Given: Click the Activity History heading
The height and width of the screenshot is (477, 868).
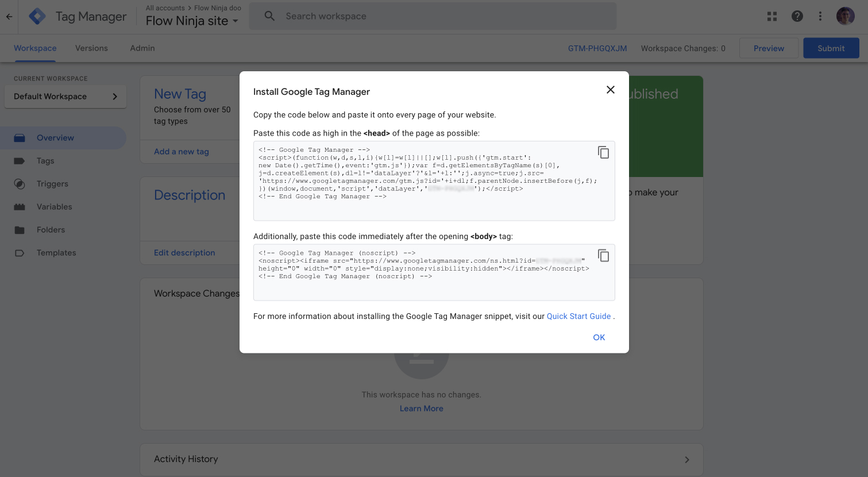Looking at the screenshot, I should pos(186,459).
